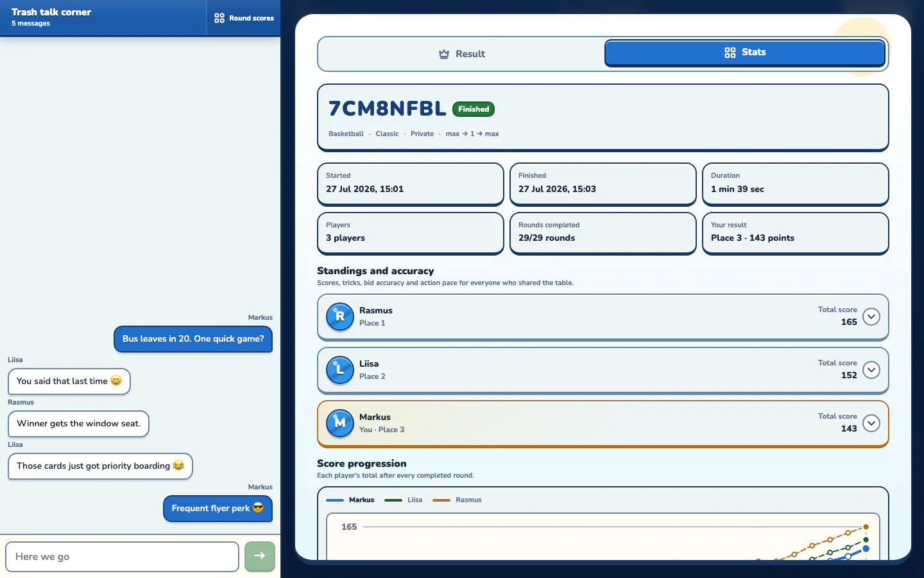This screenshot has height=578, width=924.
Task: Click the crown icon on Result tab
Action: [444, 54]
